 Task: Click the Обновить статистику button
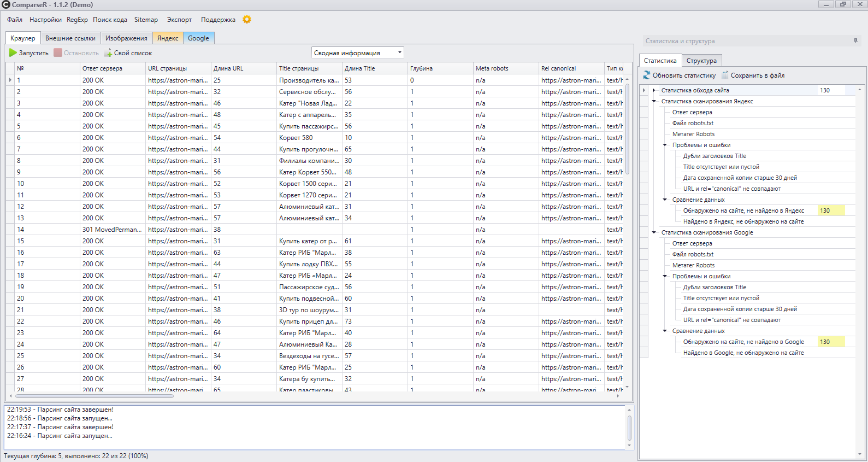coord(679,75)
